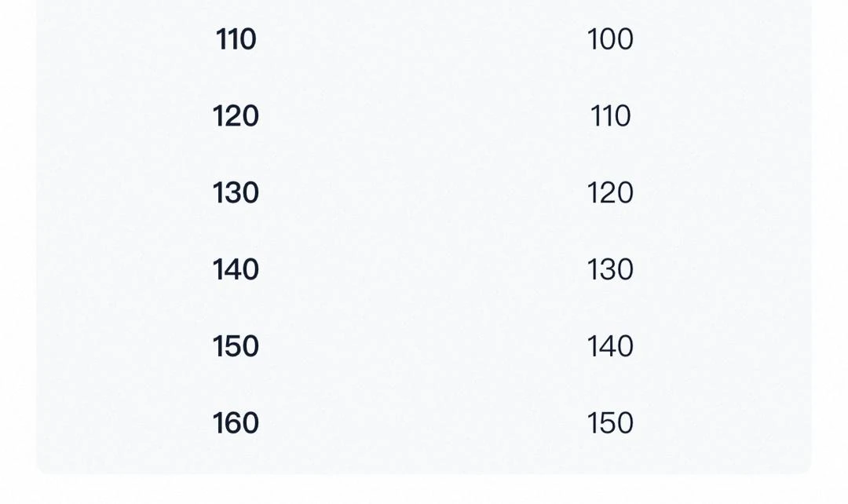Click the gap between bold 150 and light 140
The image size is (848, 504).
pos(423,346)
